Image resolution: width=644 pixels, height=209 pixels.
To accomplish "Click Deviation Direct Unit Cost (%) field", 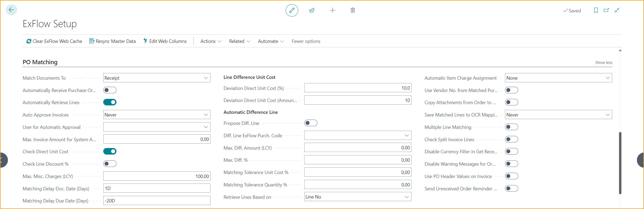I will (x=358, y=88).
